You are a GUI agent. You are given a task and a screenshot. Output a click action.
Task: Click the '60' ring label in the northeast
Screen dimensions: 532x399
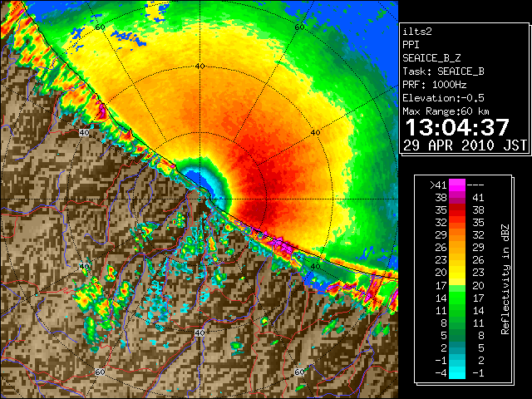(x=299, y=27)
